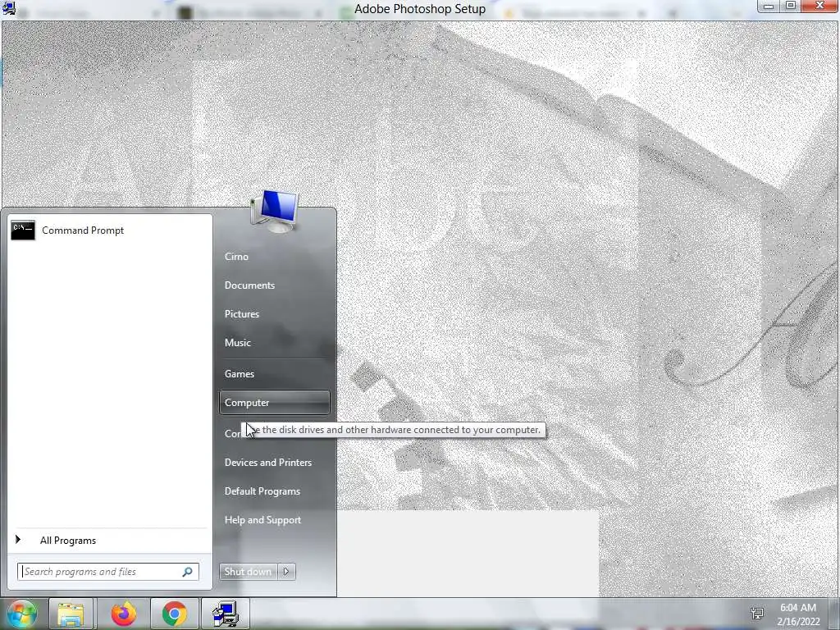Image resolution: width=840 pixels, height=630 pixels.
Task: Click the Shut down button
Action: tap(248, 572)
